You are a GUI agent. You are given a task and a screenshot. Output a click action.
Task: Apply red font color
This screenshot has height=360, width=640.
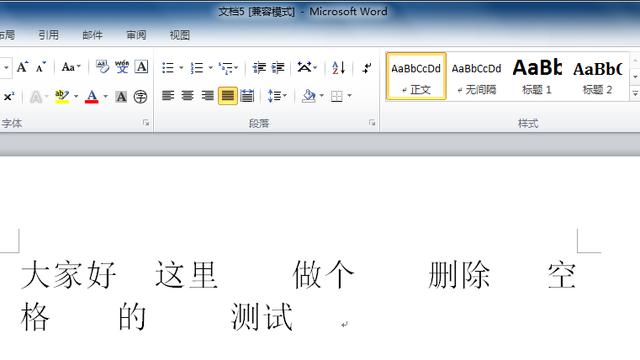(x=92, y=97)
